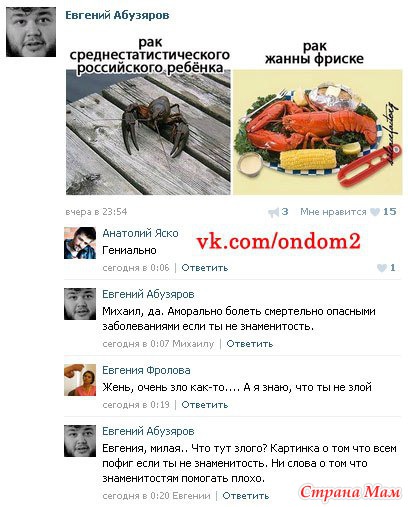
Task: Open Евгений Абузяров's large profile avatar at the top
Action: [31, 32]
